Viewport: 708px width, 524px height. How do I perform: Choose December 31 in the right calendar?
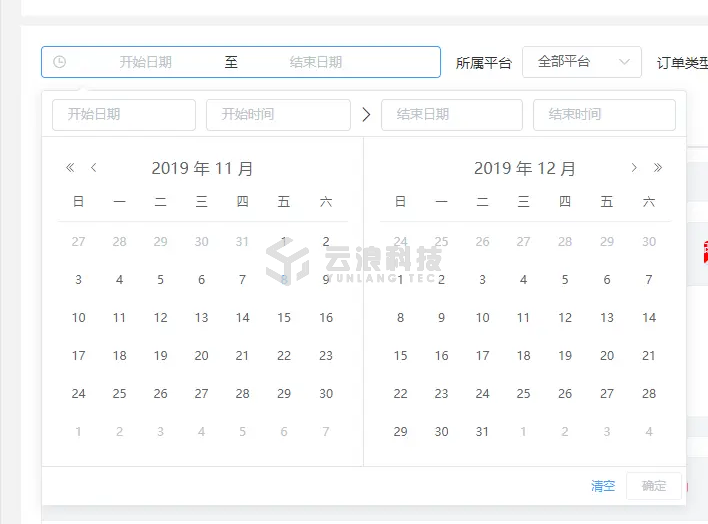483,432
